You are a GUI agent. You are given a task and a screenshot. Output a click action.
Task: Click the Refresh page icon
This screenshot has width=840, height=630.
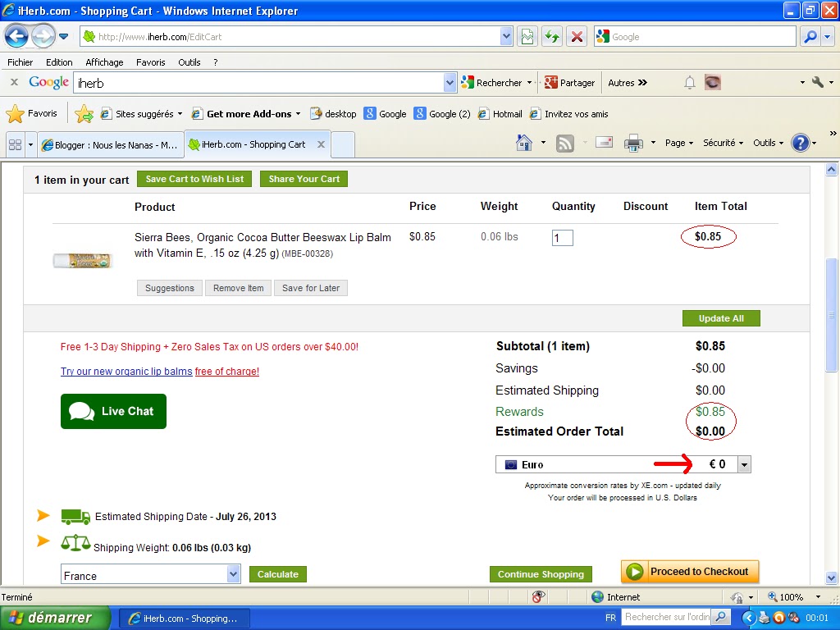click(552, 36)
